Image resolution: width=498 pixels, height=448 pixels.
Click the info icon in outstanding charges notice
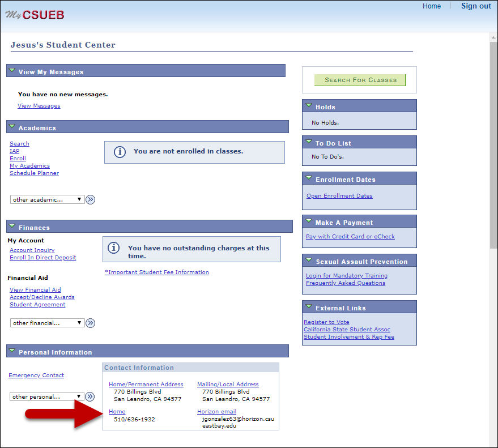coord(114,248)
